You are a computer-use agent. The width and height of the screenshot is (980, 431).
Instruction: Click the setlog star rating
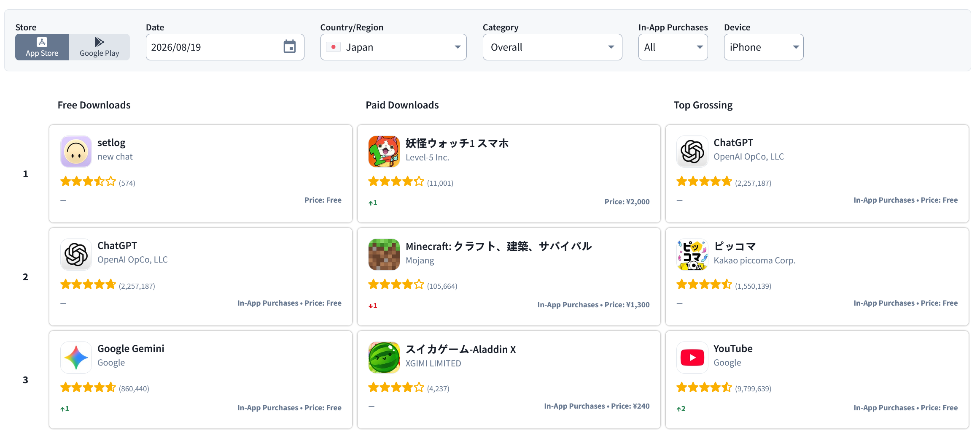coord(88,182)
